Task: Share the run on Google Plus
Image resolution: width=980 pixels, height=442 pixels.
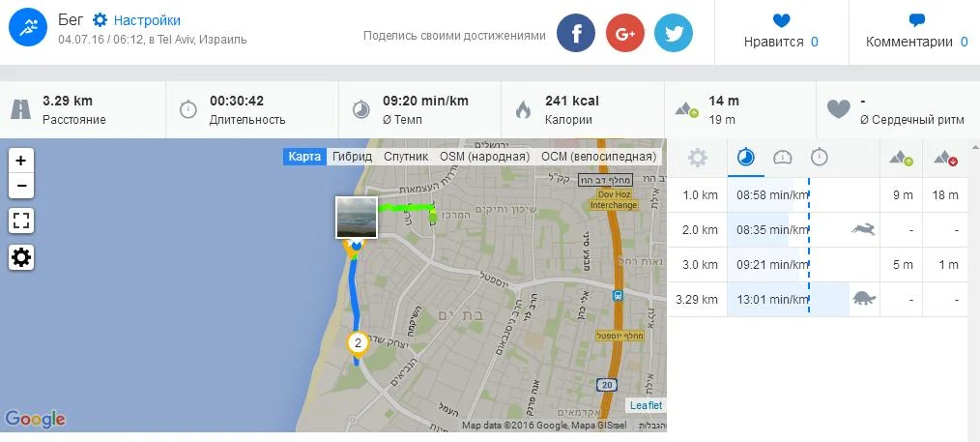Action: coord(625,33)
